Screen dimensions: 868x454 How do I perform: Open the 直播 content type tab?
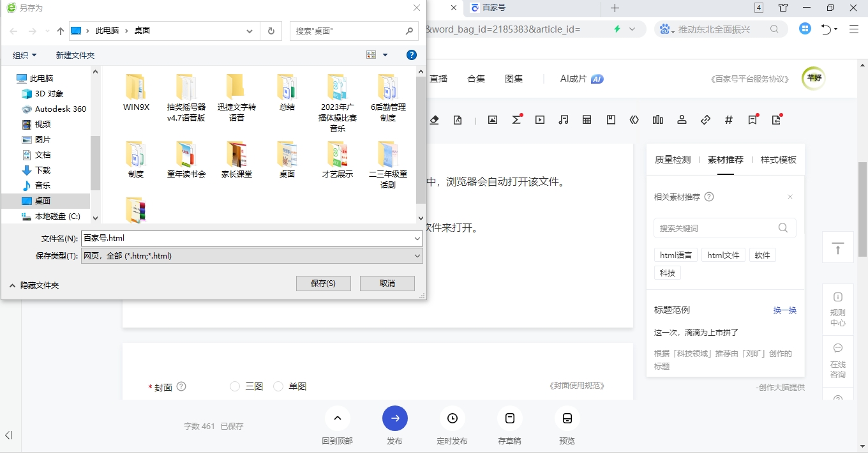(x=438, y=79)
